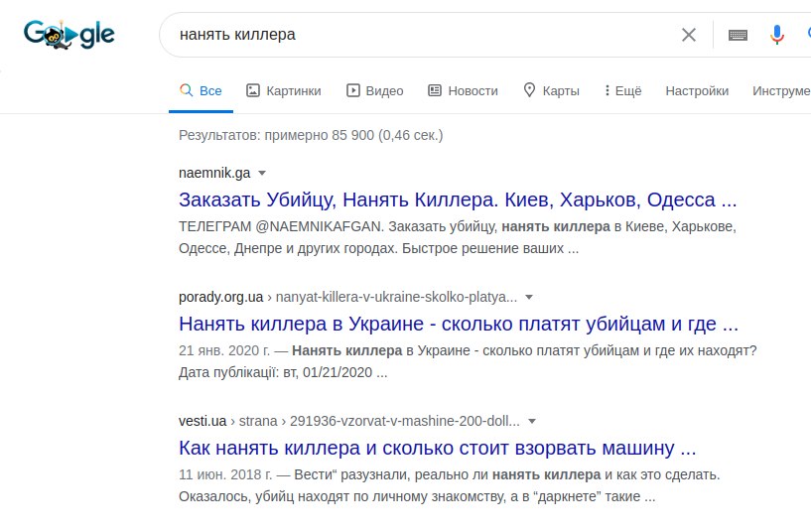Click the naemnik.ga site address
Screen dimensions: 811x532
(x=214, y=173)
